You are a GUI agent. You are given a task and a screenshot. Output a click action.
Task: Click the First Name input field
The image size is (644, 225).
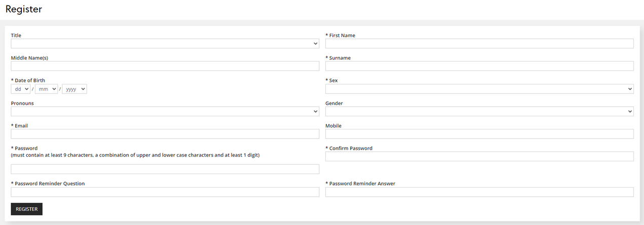tap(479, 43)
